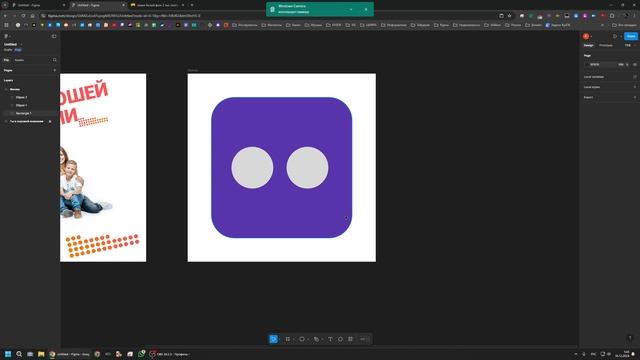Image resolution: width=640 pixels, height=360 pixels.
Task: Switch to the Design tab
Action: [x=589, y=45]
